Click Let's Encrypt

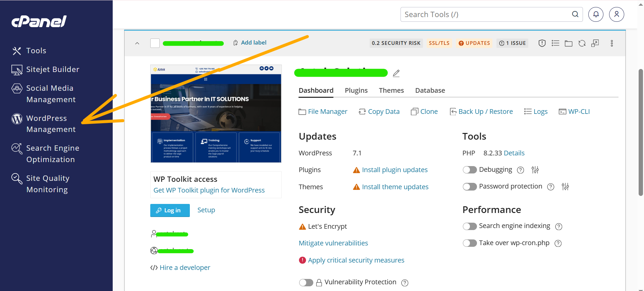[327, 227]
